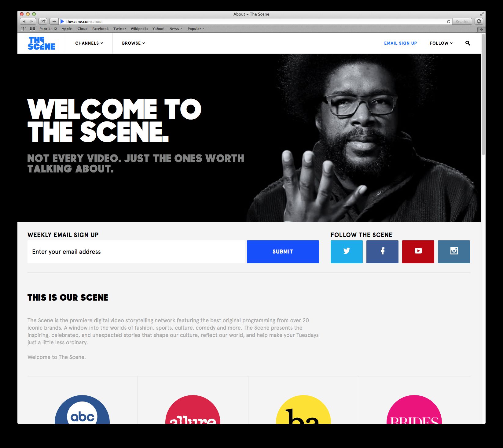Open the Popular bookmarks folder
Screen dimensions: 503x448
(x=196, y=29)
